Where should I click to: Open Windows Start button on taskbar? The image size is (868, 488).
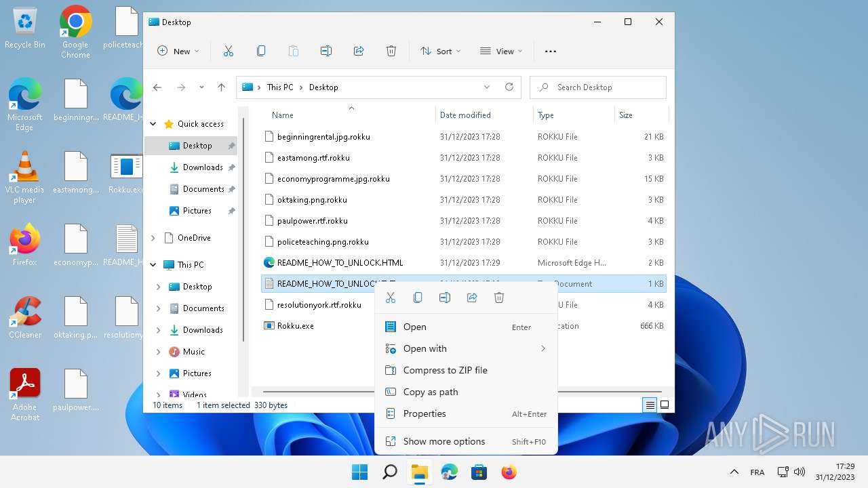[x=359, y=472]
